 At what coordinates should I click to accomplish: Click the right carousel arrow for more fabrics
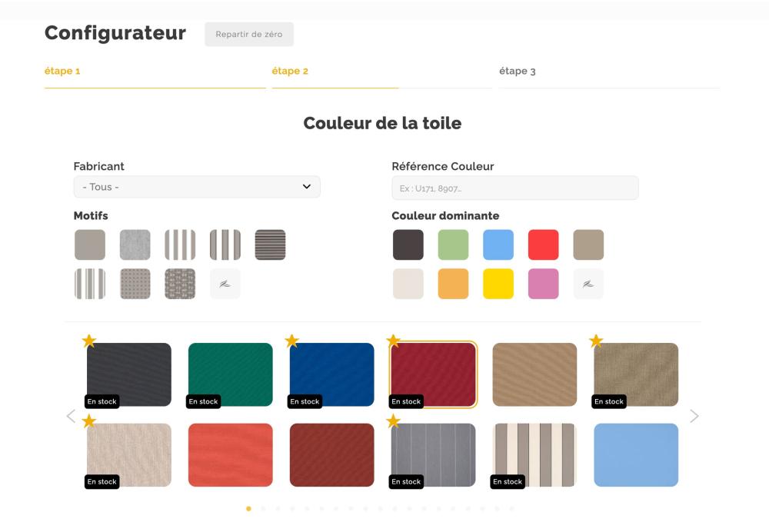pos(694,416)
